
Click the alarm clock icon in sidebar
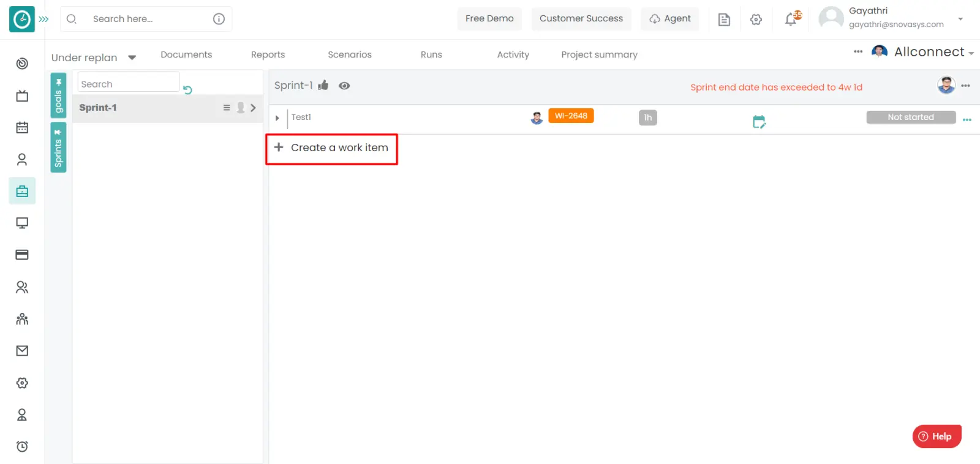click(x=22, y=446)
